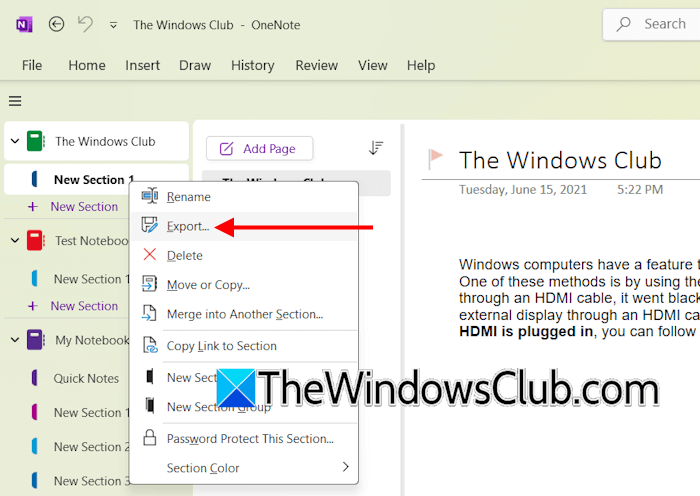Switch to the View tab
This screenshot has width=700, height=496.
click(372, 65)
